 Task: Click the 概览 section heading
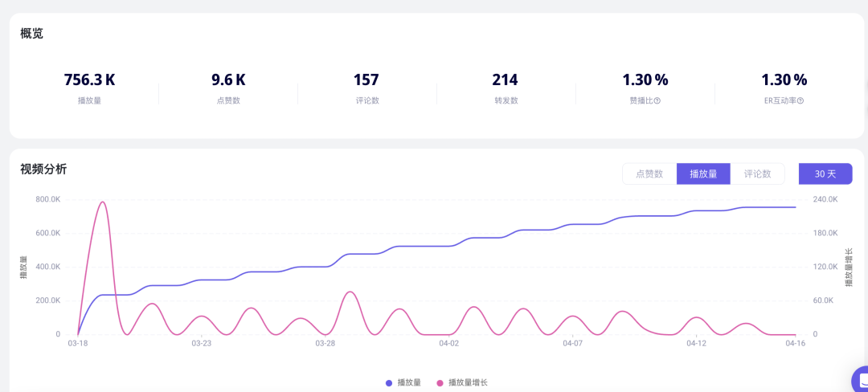pos(31,33)
